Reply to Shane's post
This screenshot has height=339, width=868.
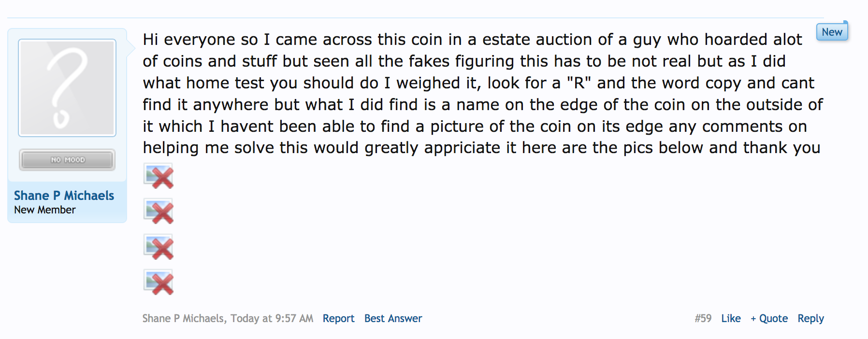tap(810, 319)
